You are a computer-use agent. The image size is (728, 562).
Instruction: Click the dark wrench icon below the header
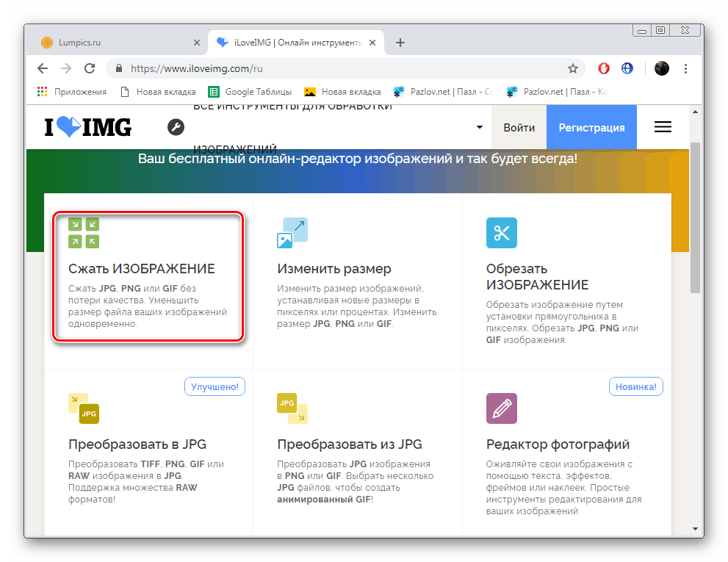pos(176,126)
